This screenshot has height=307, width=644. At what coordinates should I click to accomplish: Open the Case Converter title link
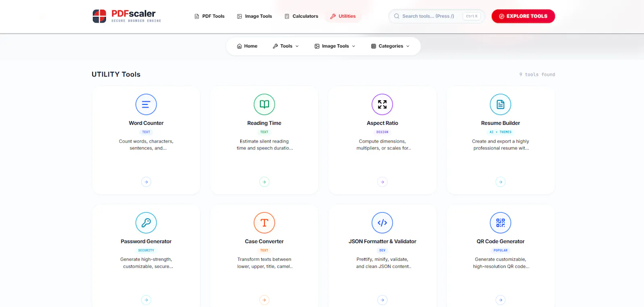coord(264,242)
